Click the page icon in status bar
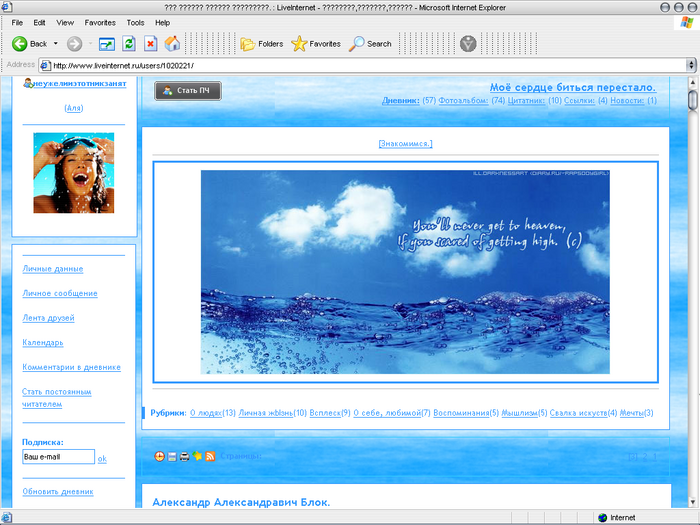Viewport: 700px width, 525px height. (6, 517)
